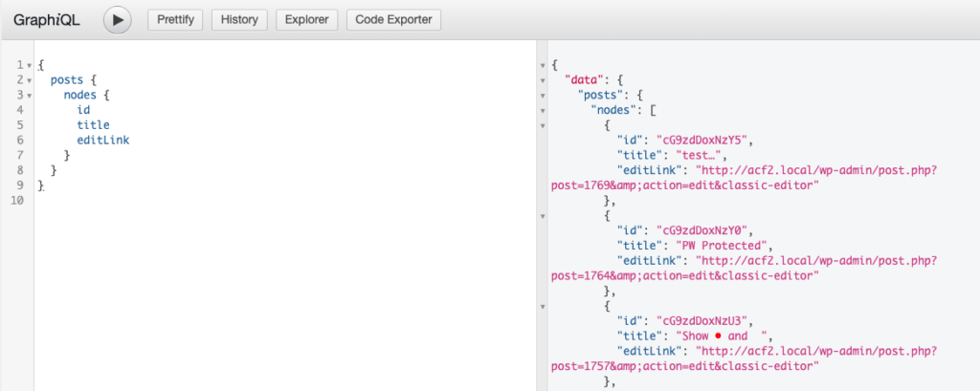Place cursor on the title field in the query
This screenshot has height=391, width=980.
click(x=93, y=125)
